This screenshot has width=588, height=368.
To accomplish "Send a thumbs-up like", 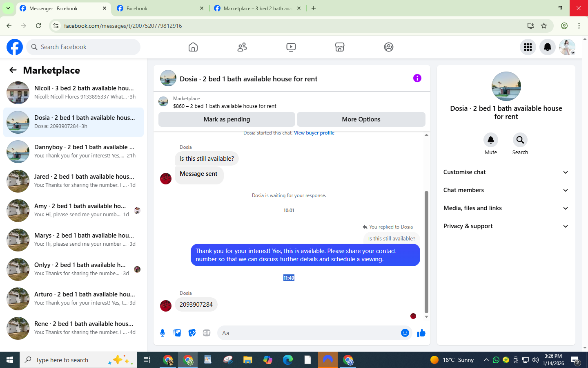I will (421, 333).
